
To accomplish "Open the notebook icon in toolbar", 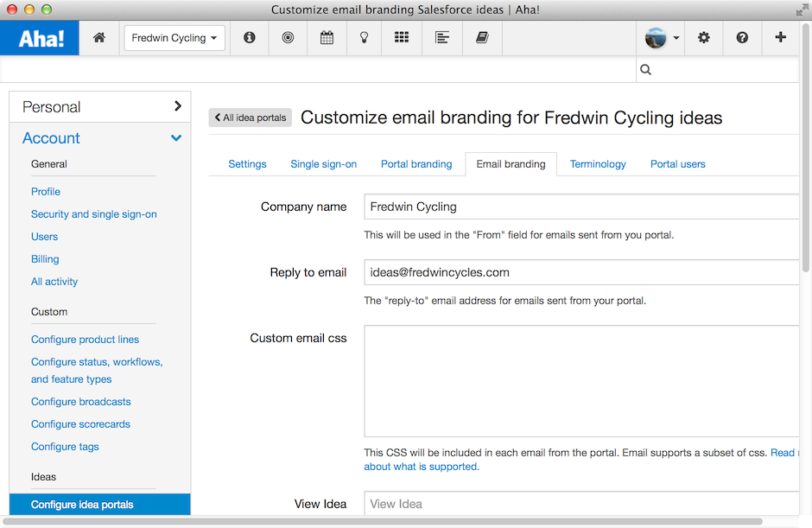I will pos(482,37).
